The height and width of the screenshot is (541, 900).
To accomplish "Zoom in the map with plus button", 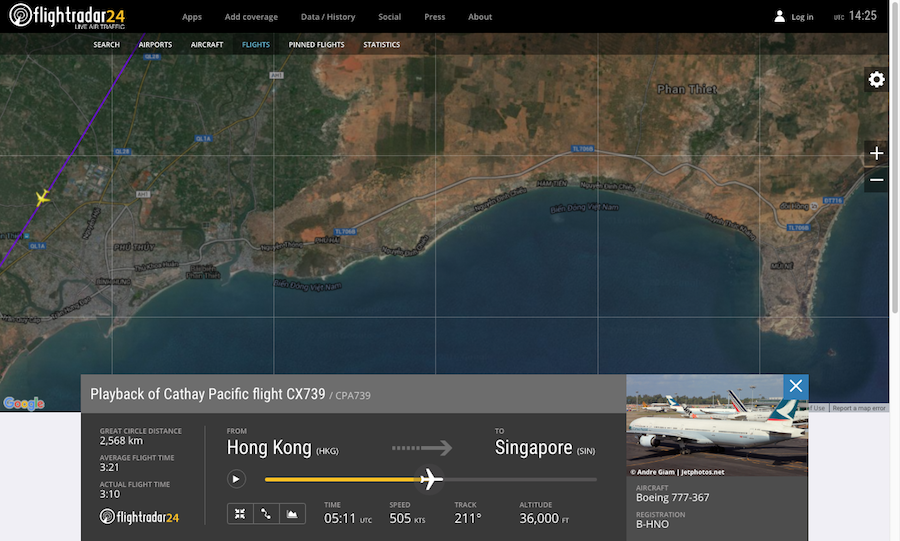I will click(876, 153).
